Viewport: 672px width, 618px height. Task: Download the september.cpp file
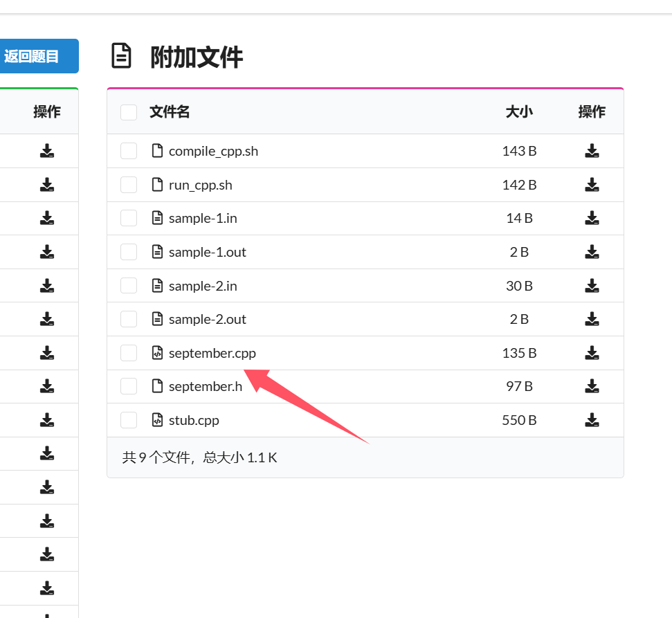click(592, 353)
